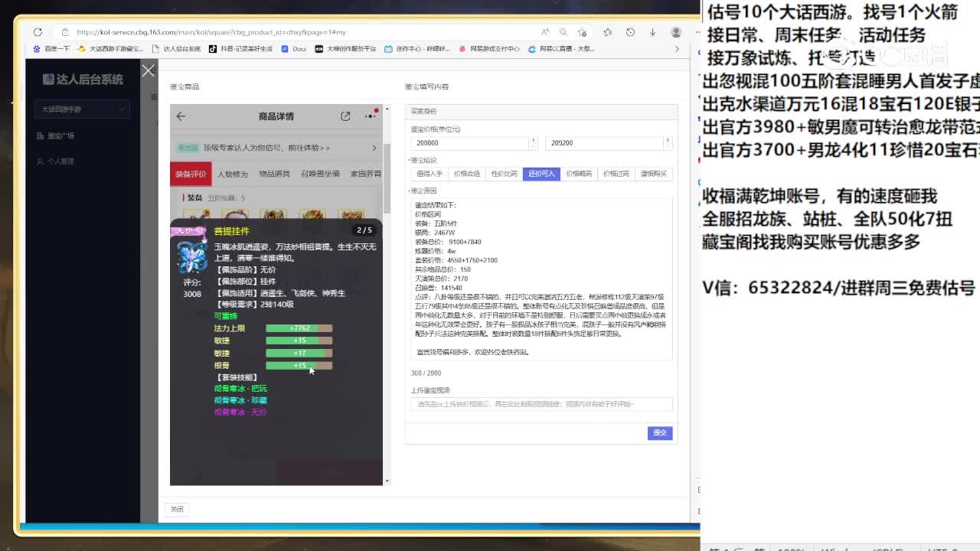Go back with arrow in 商品详情
Image resolution: width=980 pixels, height=551 pixels.
pos(181,116)
